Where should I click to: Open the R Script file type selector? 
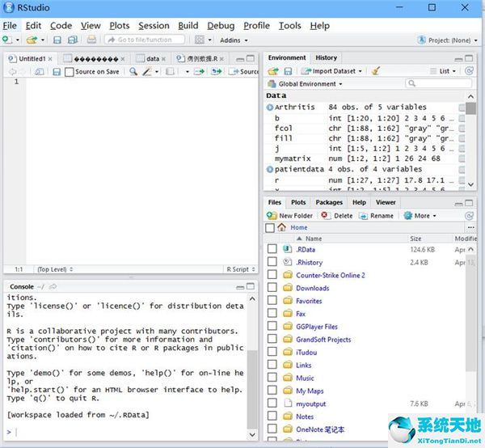pos(241,269)
